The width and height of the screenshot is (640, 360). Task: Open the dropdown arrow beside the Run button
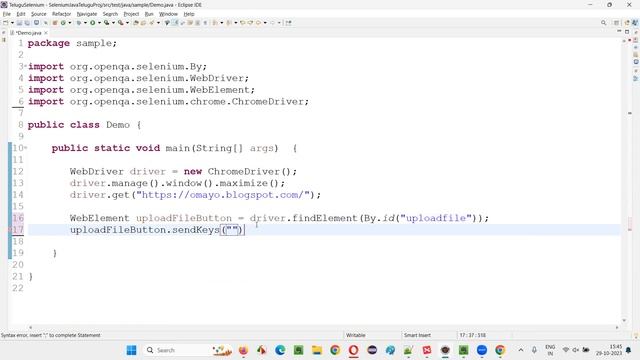99,23
